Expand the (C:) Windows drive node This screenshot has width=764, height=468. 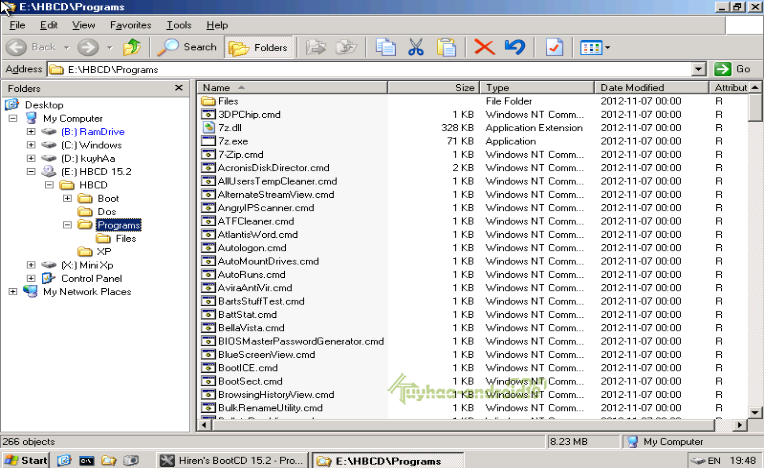click(31, 145)
